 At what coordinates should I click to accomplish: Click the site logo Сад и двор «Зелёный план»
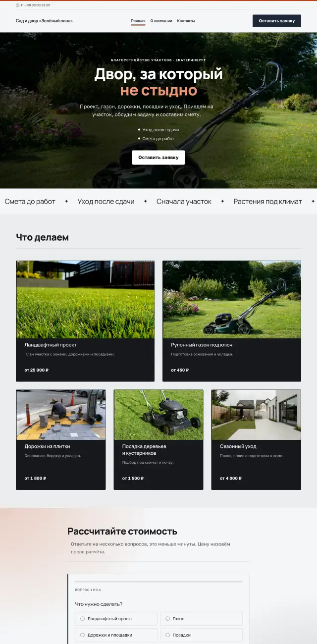(x=44, y=21)
